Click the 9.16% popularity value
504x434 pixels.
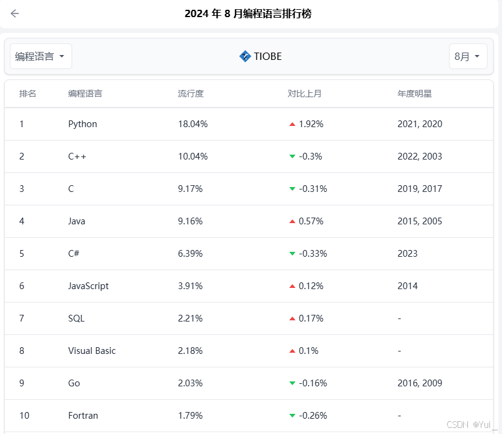(190, 221)
